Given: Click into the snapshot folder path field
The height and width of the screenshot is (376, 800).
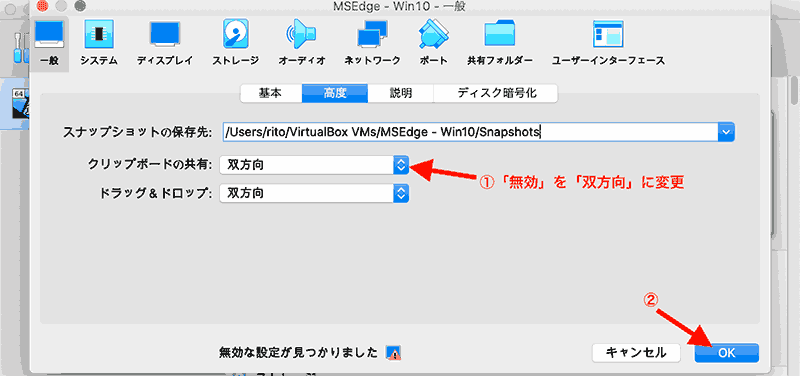Looking at the screenshot, I should (x=470, y=132).
